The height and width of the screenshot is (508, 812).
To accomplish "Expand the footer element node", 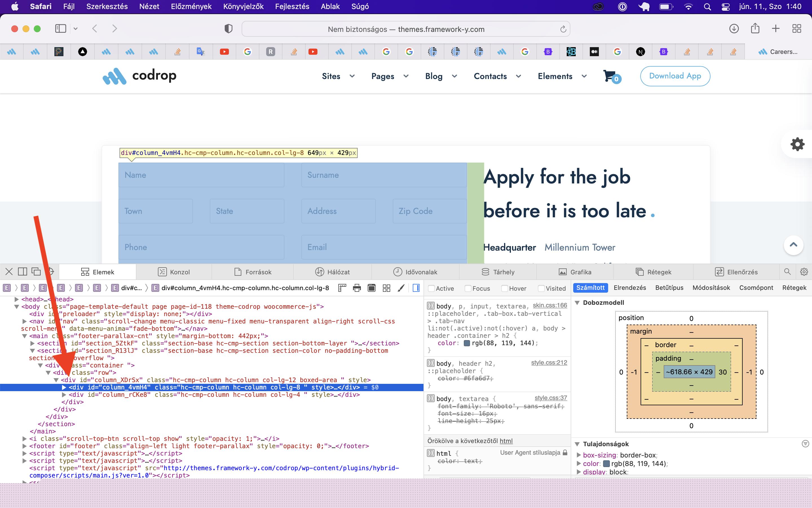I will [25, 446].
